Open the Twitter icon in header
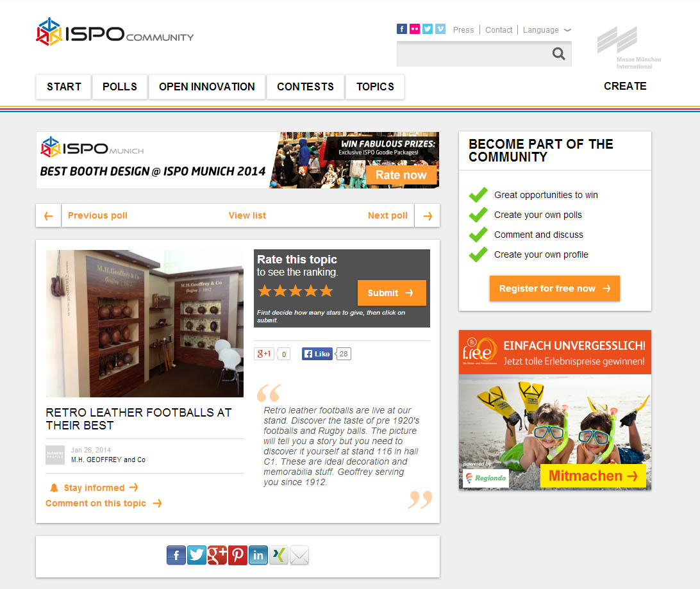 (428, 29)
